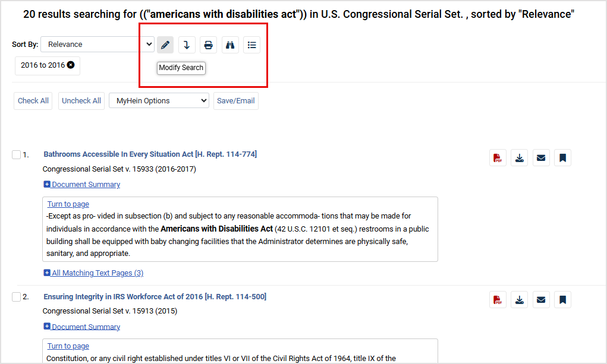
Task: Open PDF for Bathrooms Accessible result
Action: (498, 158)
